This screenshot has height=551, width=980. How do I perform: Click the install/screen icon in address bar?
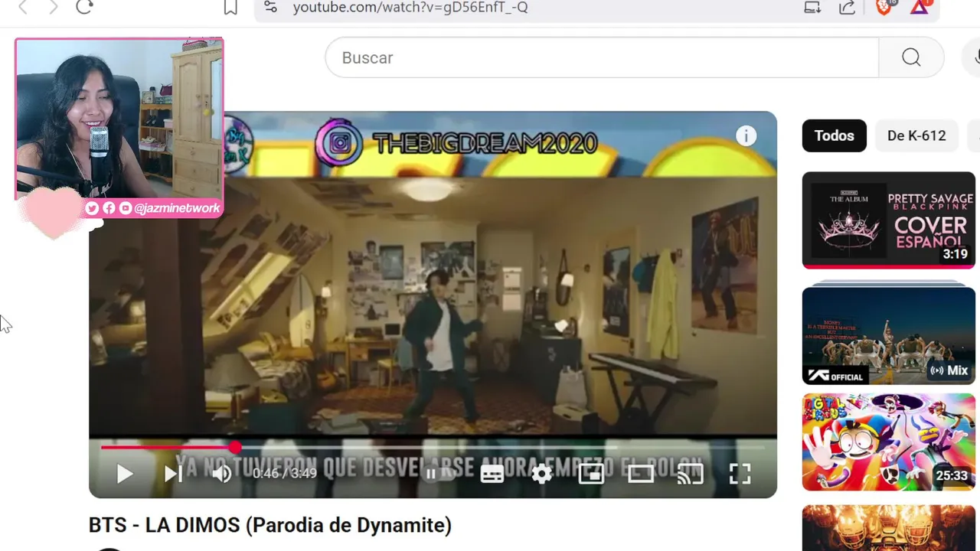[812, 8]
